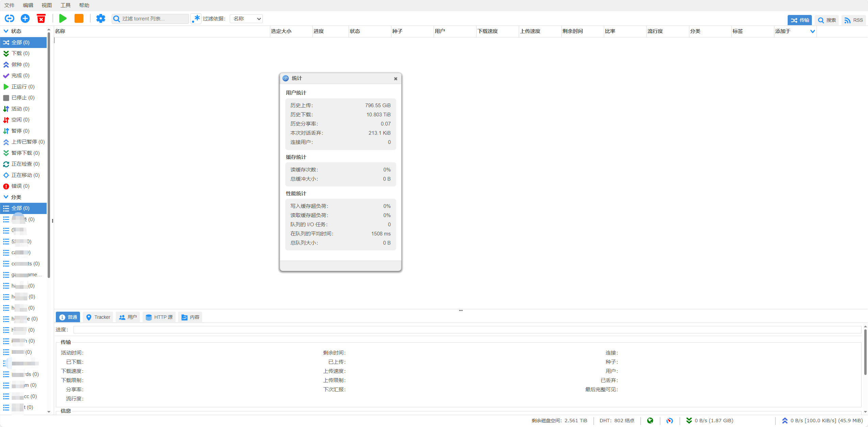Screen dimensions: 868x427
Task: Open the 搜索 view at top right
Action: [826, 20]
